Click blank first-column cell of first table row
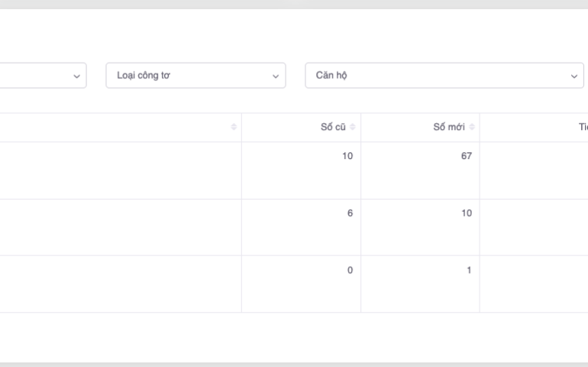 pos(115,171)
